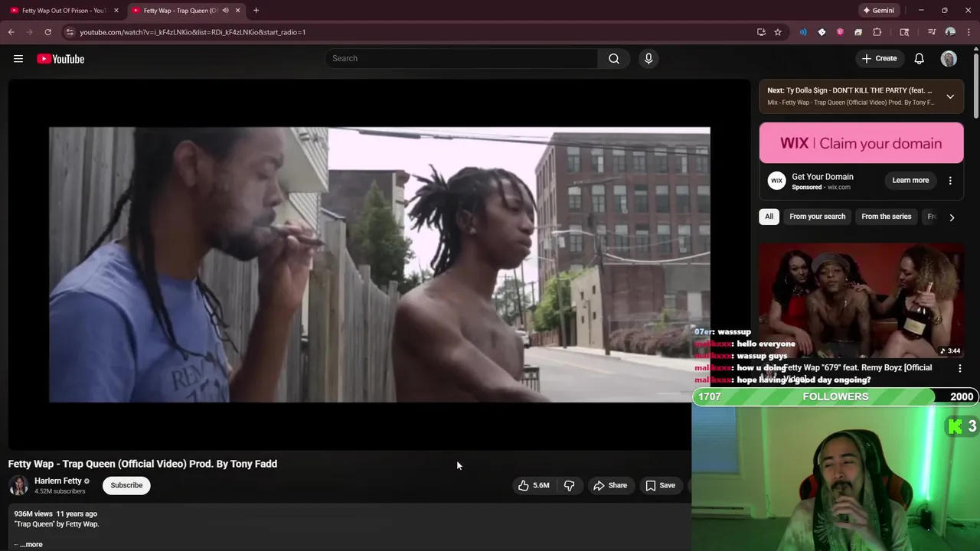Click Learn more on Wix ad
The image size is (980, 551).
pyautogui.click(x=910, y=181)
